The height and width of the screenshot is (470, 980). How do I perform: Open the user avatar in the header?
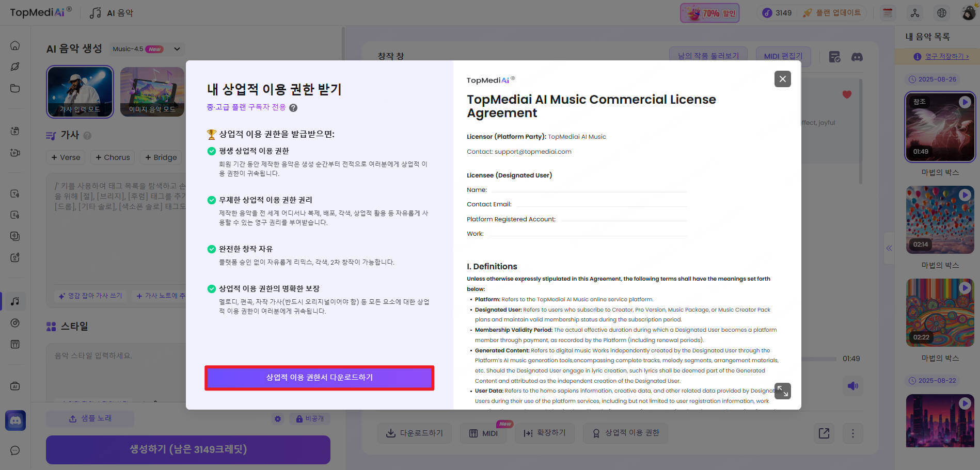point(969,12)
